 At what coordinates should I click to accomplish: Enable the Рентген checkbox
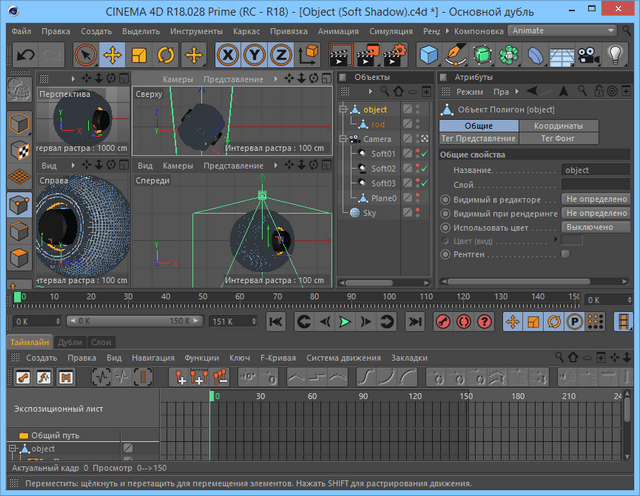tap(565, 254)
